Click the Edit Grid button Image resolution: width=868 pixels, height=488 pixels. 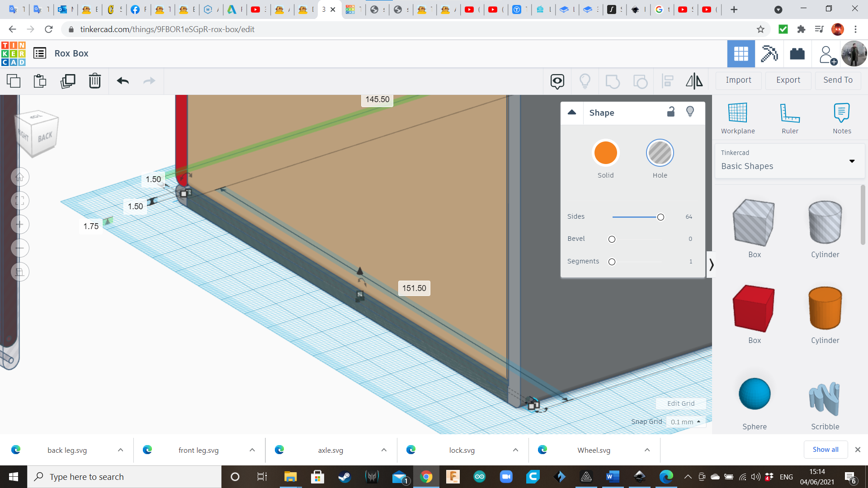click(680, 404)
